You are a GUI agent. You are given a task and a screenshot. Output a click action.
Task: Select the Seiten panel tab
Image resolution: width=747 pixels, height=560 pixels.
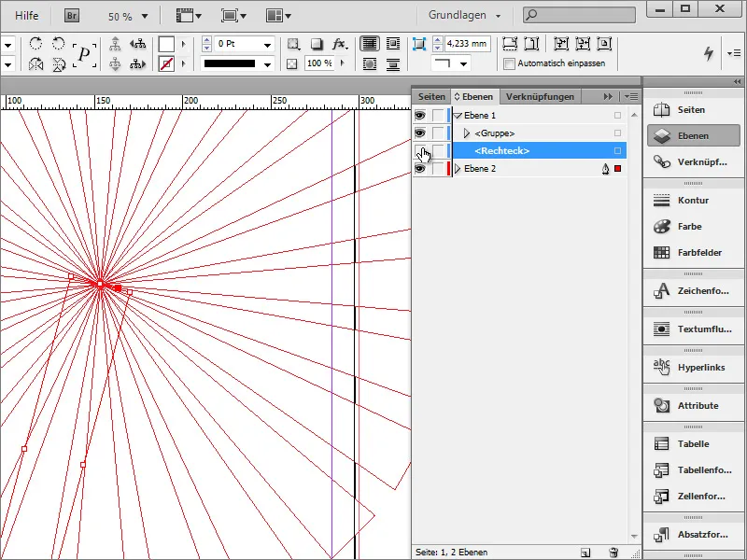tap(430, 95)
